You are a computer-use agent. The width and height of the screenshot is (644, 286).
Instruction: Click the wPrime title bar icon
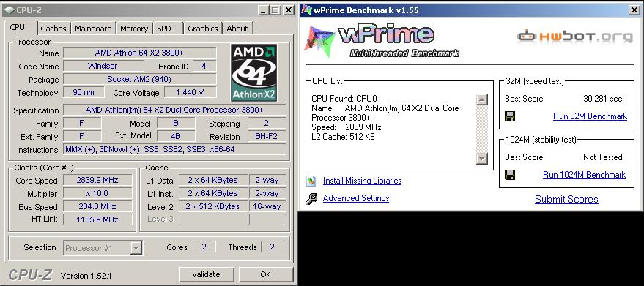click(x=306, y=10)
